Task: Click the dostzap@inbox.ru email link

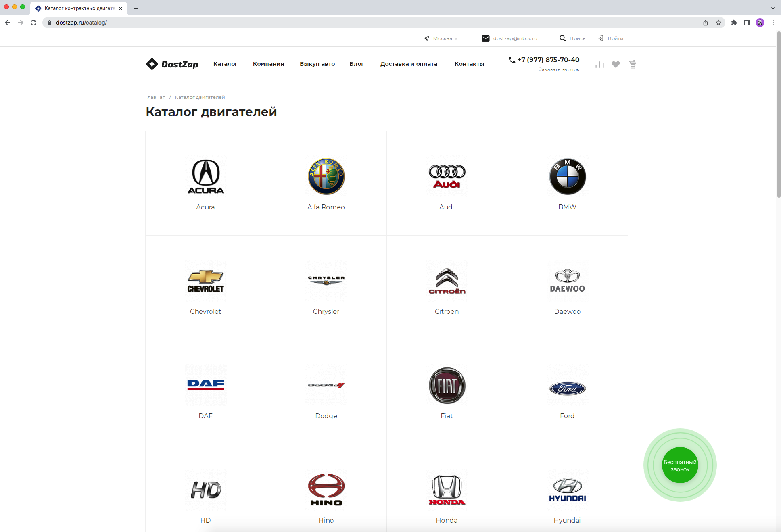Action: 515,38
